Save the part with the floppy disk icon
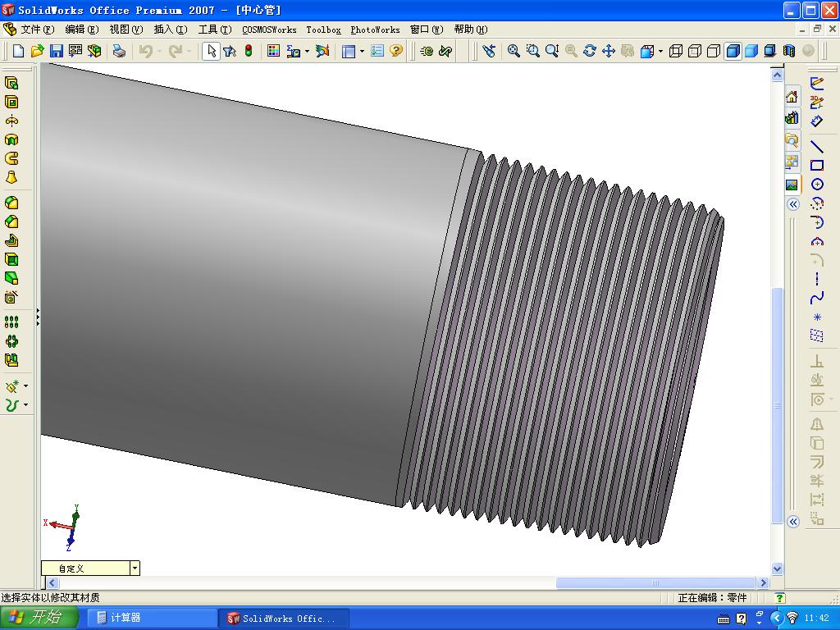Viewport: 840px width, 630px height. tap(57, 51)
